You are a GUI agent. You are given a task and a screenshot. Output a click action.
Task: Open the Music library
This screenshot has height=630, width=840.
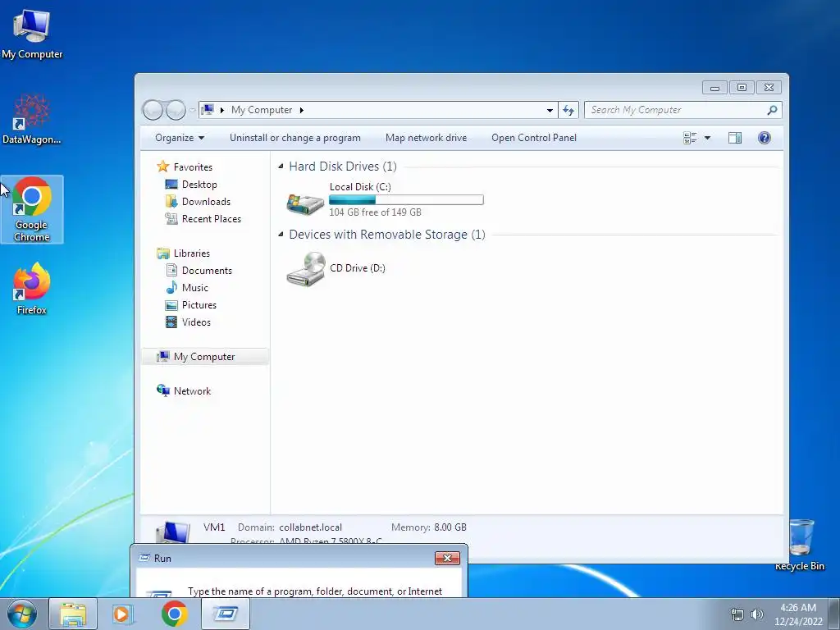195,288
